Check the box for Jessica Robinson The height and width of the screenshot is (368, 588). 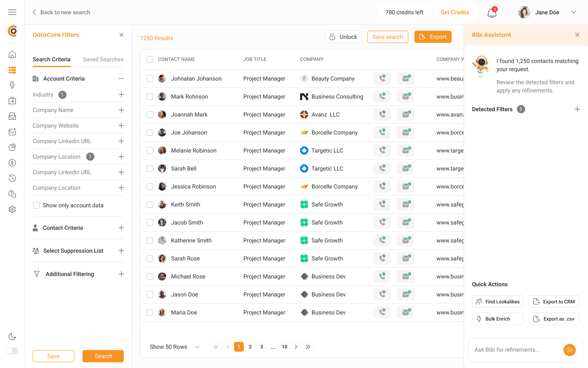pos(150,186)
